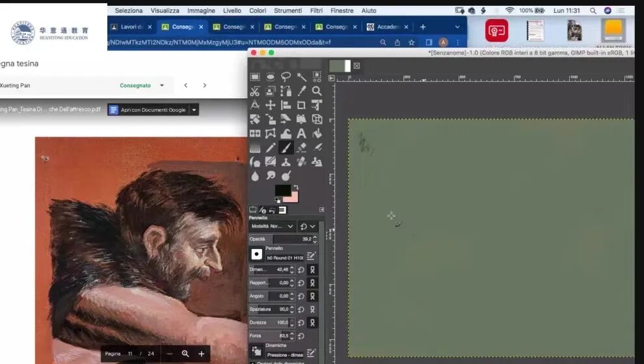Toggle the brush link for Rapport. value

click(x=312, y=283)
